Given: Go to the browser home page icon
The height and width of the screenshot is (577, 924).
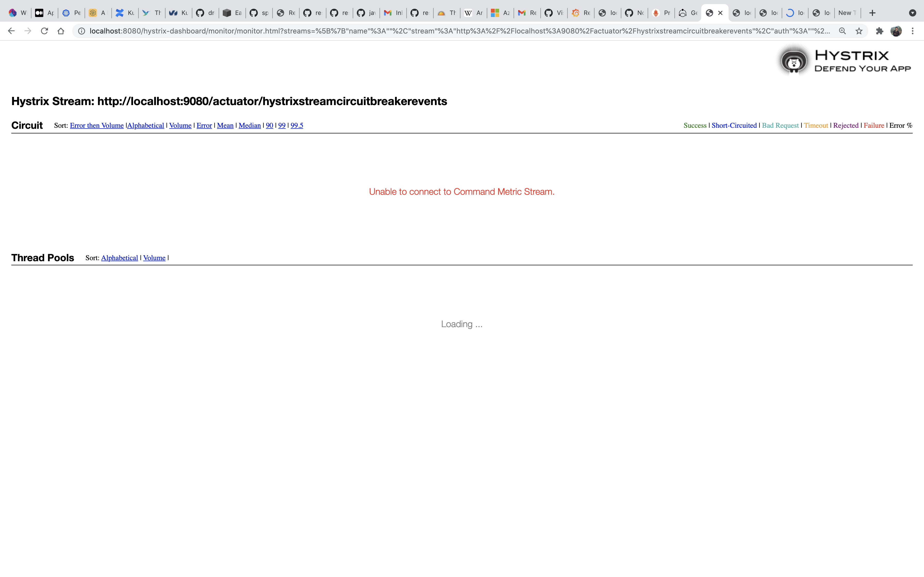Looking at the screenshot, I should [x=61, y=31].
